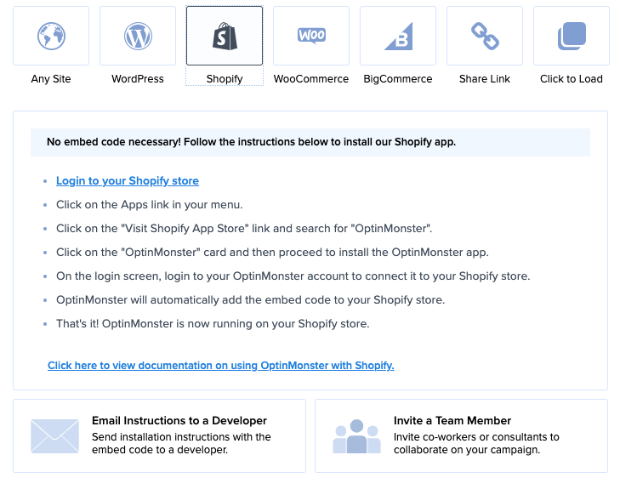The image size is (620, 477).
Task: Select the Shopify bag icon
Action: tap(225, 36)
